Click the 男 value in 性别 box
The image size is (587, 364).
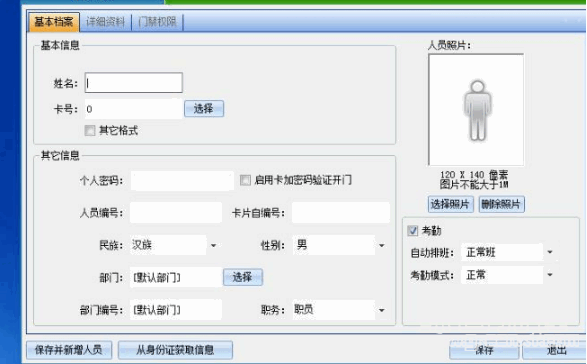coord(302,245)
